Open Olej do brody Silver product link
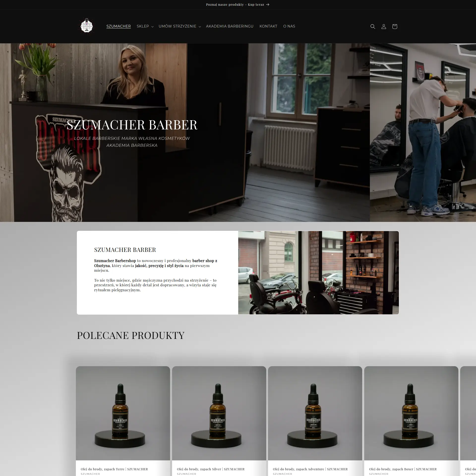The width and height of the screenshot is (476, 476). point(210,469)
